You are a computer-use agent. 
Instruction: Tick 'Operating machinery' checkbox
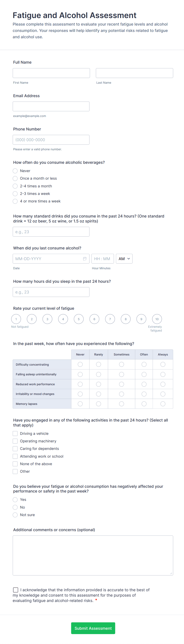(15, 441)
